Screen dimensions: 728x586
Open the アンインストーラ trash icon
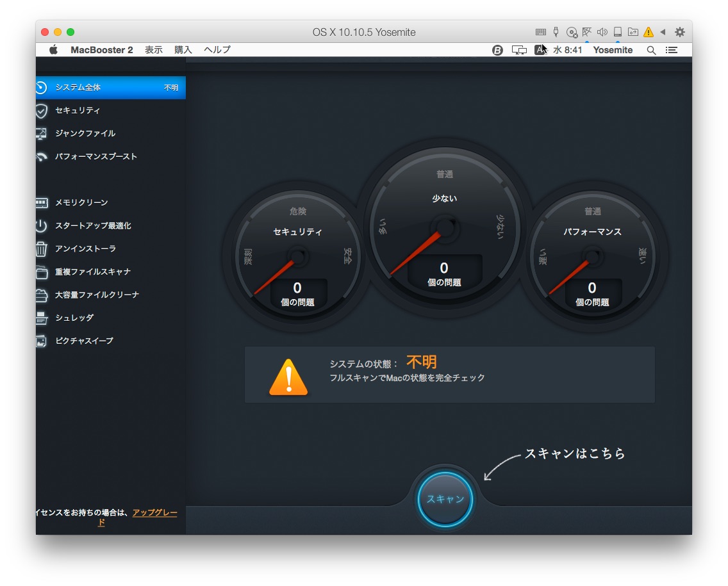(x=41, y=249)
